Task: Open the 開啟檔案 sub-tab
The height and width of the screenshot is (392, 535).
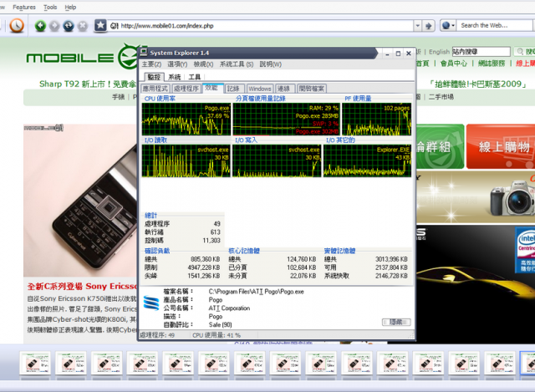Action: (x=312, y=89)
